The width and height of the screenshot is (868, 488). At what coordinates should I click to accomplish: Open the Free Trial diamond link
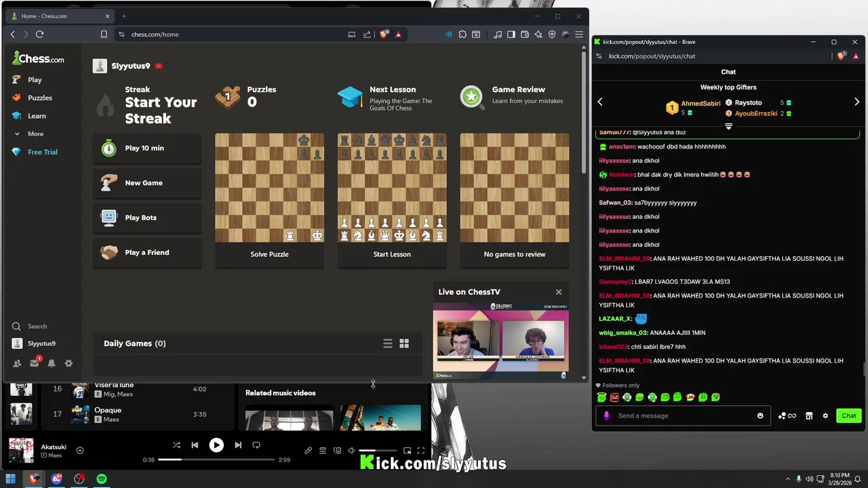pos(35,152)
